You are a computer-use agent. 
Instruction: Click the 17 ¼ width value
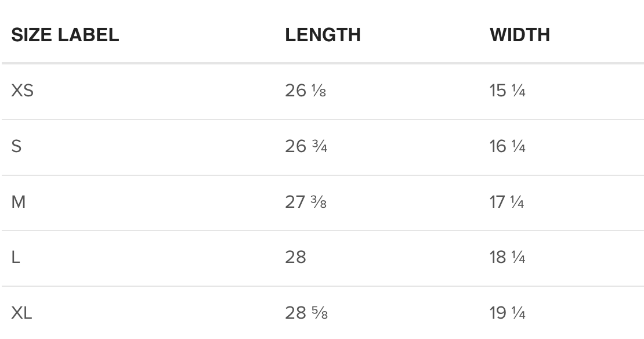(x=506, y=202)
